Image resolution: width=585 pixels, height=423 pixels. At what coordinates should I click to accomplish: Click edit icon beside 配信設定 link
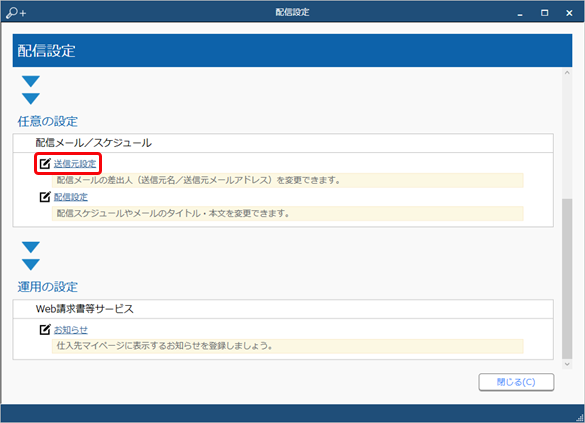coord(45,197)
